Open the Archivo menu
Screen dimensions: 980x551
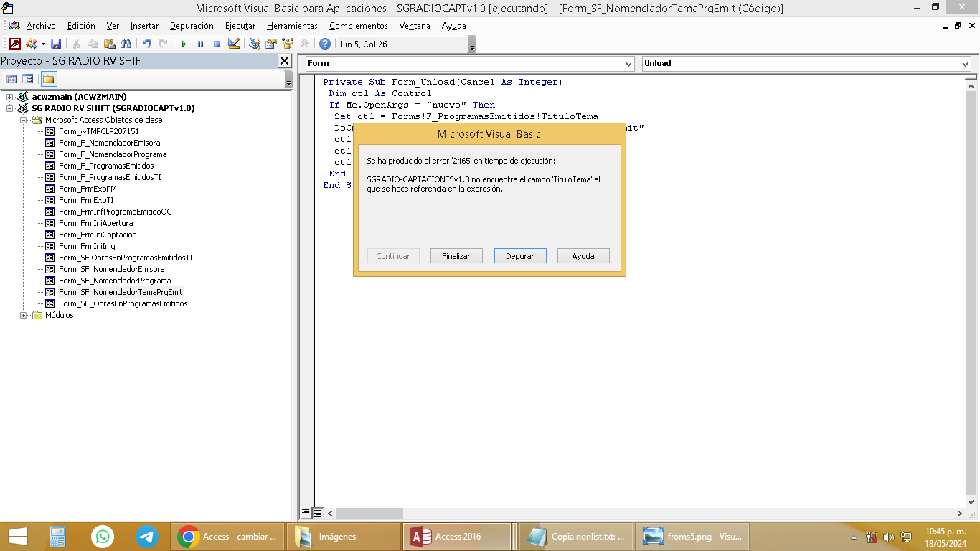41,26
